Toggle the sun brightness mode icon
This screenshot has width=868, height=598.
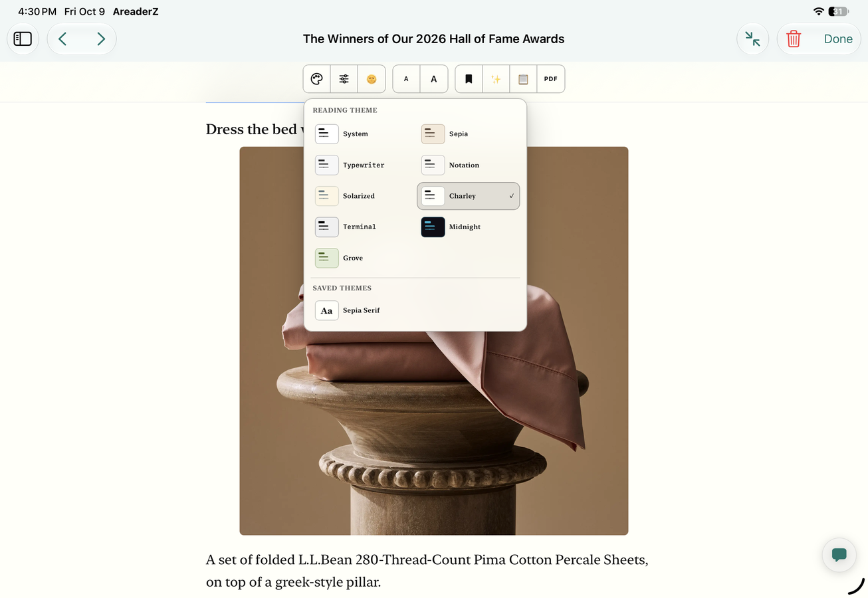pos(372,79)
